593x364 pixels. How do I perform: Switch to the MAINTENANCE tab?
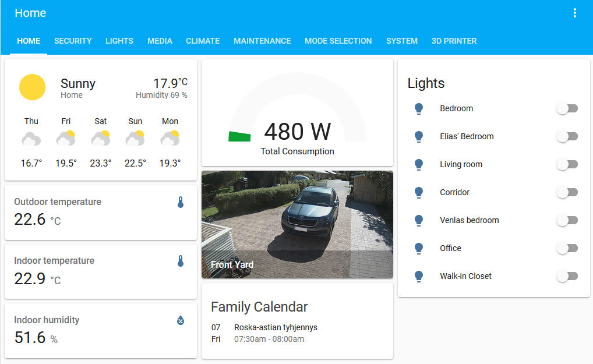point(262,41)
